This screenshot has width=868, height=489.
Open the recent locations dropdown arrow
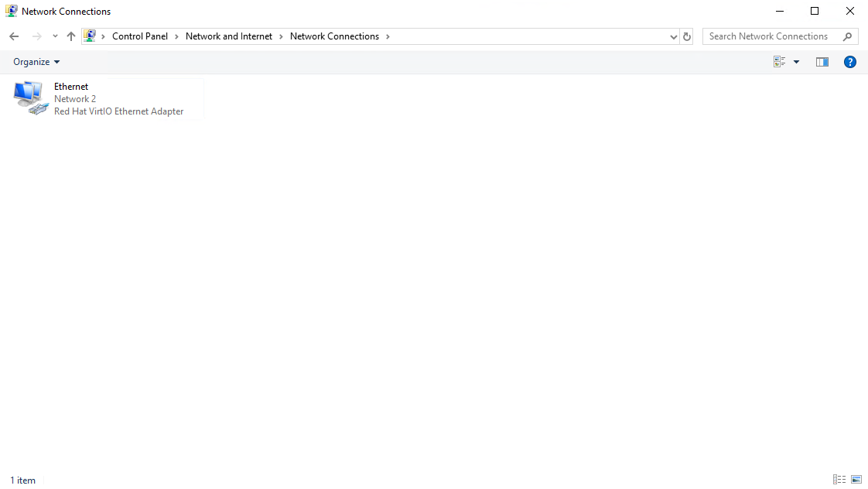pos(55,36)
